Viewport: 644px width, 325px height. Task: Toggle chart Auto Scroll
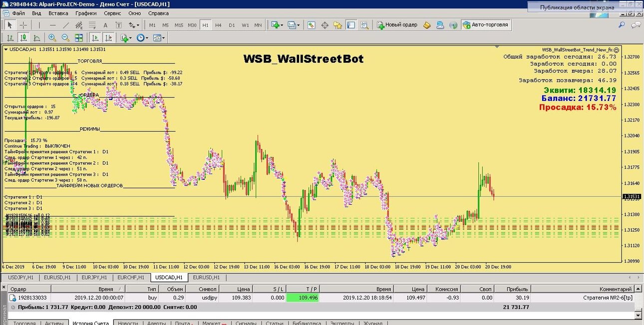95,38
